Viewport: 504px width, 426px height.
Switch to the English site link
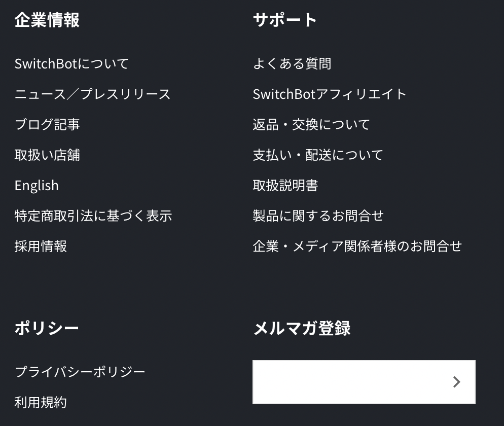(x=37, y=186)
